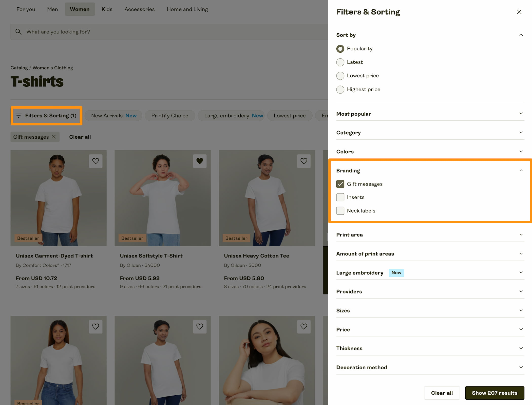Favorite the Unisex Garment-Dyed T-shirt heart
Viewport: 532px width, 405px height.
tap(96, 161)
